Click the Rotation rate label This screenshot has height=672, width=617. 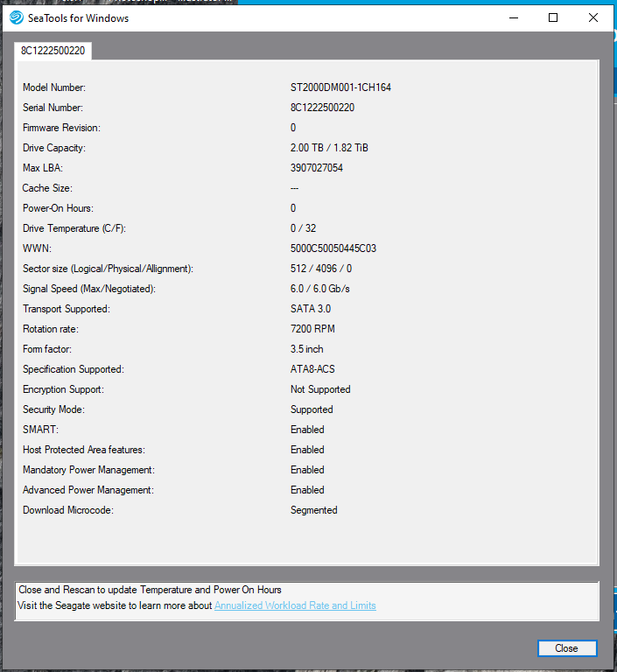coord(51,329)
